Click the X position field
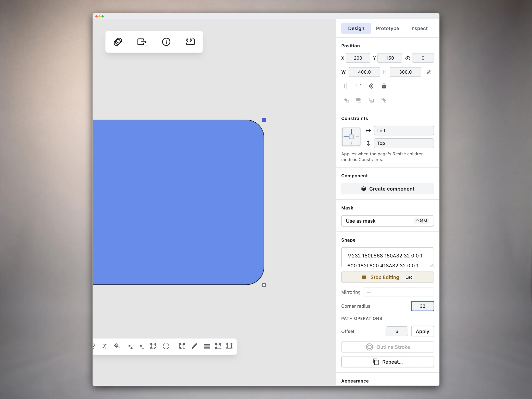This screenshot has height=399, width=532. (358, 58)
